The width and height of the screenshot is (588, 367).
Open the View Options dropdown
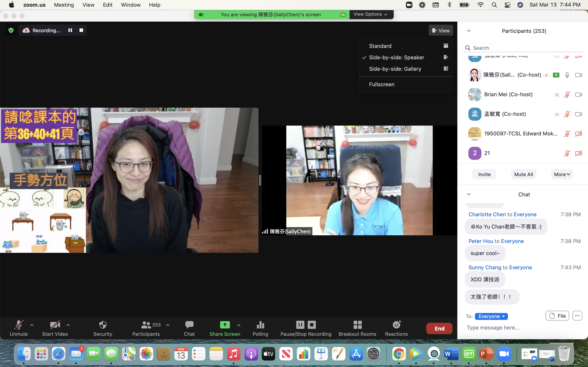point(371,14)
